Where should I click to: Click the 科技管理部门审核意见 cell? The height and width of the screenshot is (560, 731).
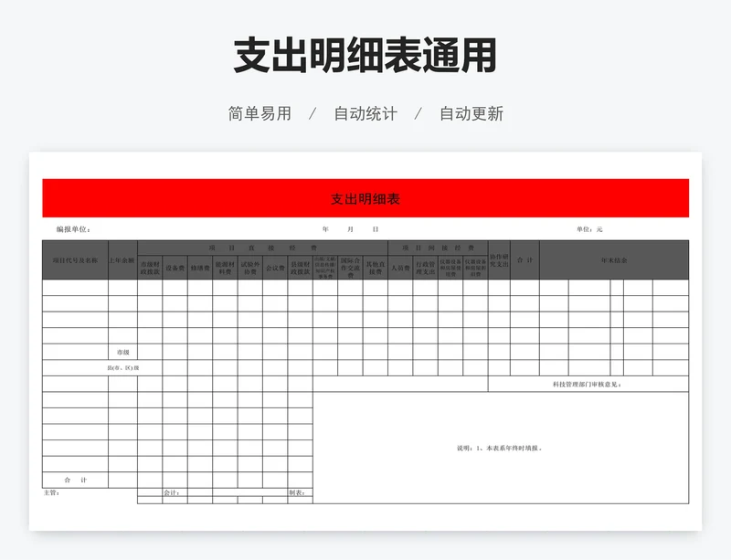click(588, 385)
